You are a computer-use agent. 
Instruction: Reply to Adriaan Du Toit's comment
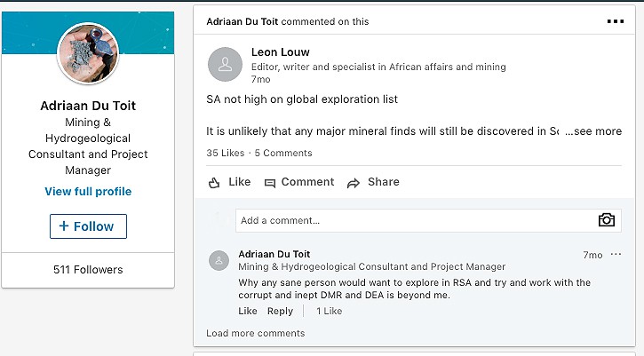280,312
